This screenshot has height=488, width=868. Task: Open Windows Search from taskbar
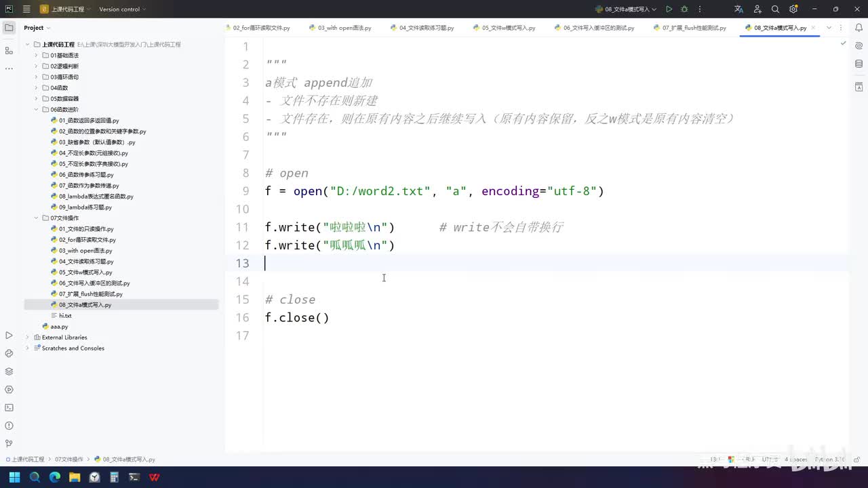click(x=35, y=477)
